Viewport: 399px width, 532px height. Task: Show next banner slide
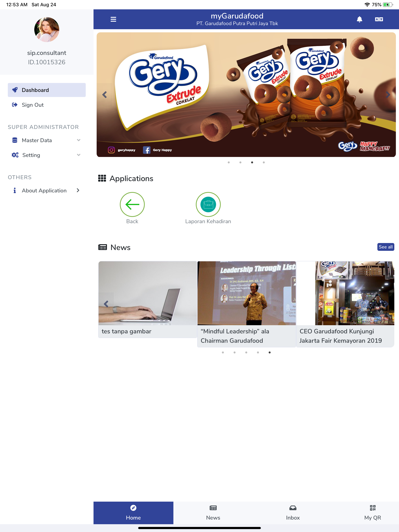pyautogui.click(x=388, y=95)
